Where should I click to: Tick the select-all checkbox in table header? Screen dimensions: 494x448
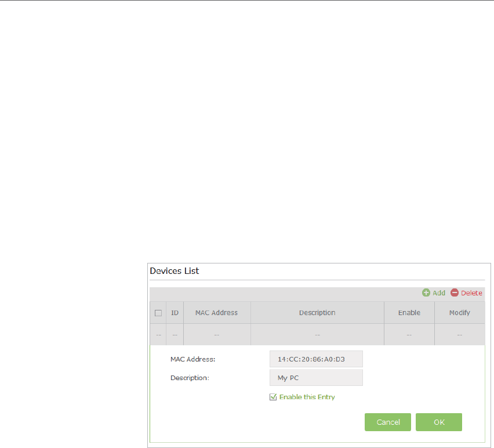158,313
